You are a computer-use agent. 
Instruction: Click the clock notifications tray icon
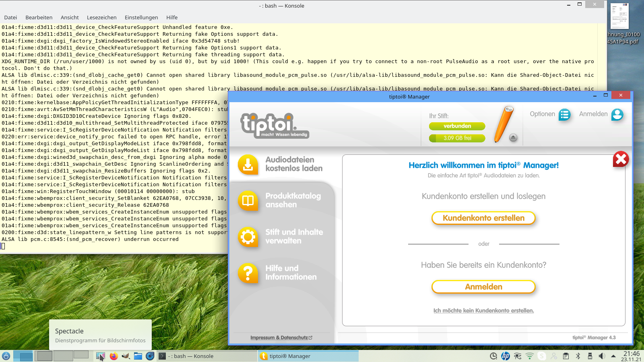[x=493, y=356]
